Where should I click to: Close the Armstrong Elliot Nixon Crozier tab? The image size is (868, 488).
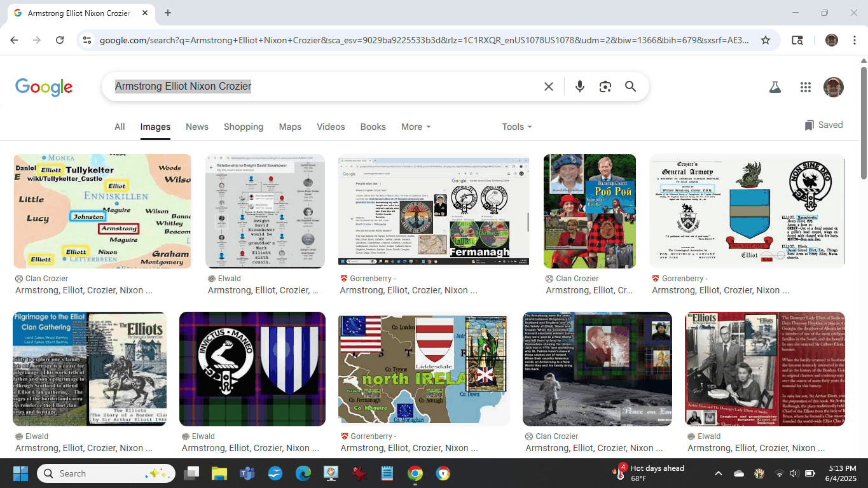pos(146,13)
